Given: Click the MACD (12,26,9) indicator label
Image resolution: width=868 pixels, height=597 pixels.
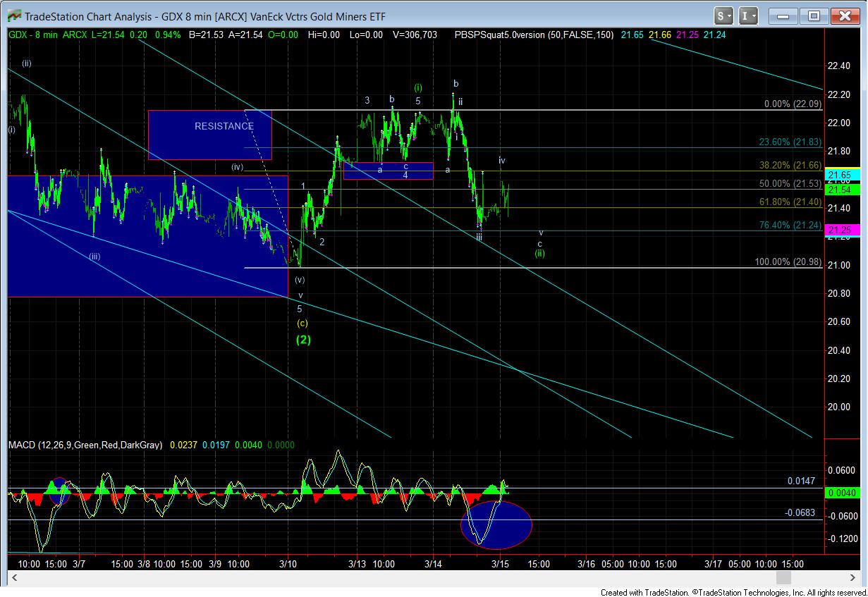Looking at the screenshot, I should 85,445.
